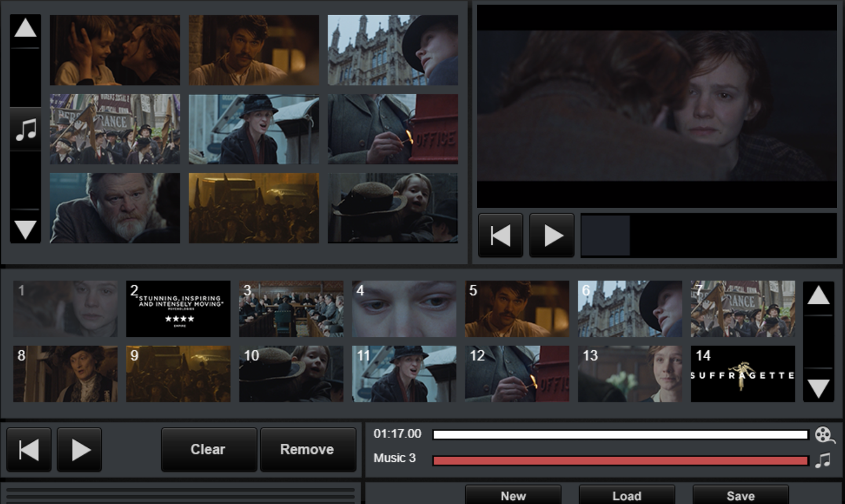Select storyboard slot 6 Parliament shot
The height and width of the screenshot is (504, 845).
point(630,309)
